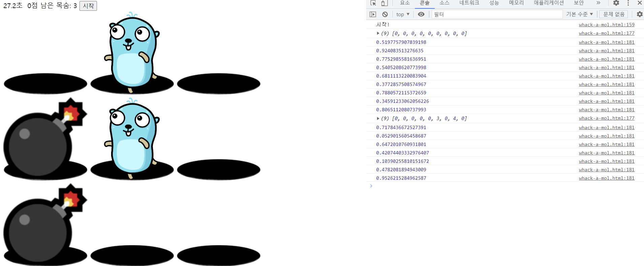Select the 콘솔 Console tab

coord(425,3)
